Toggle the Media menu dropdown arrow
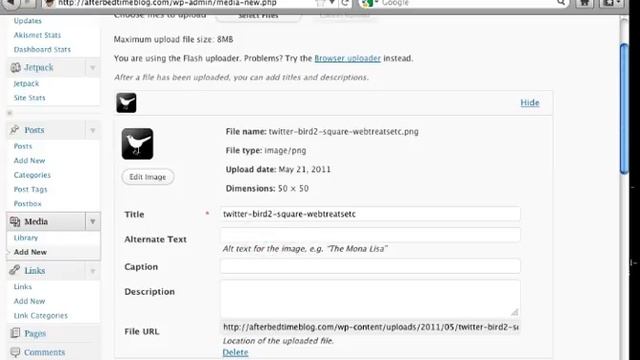 [93, 222]
